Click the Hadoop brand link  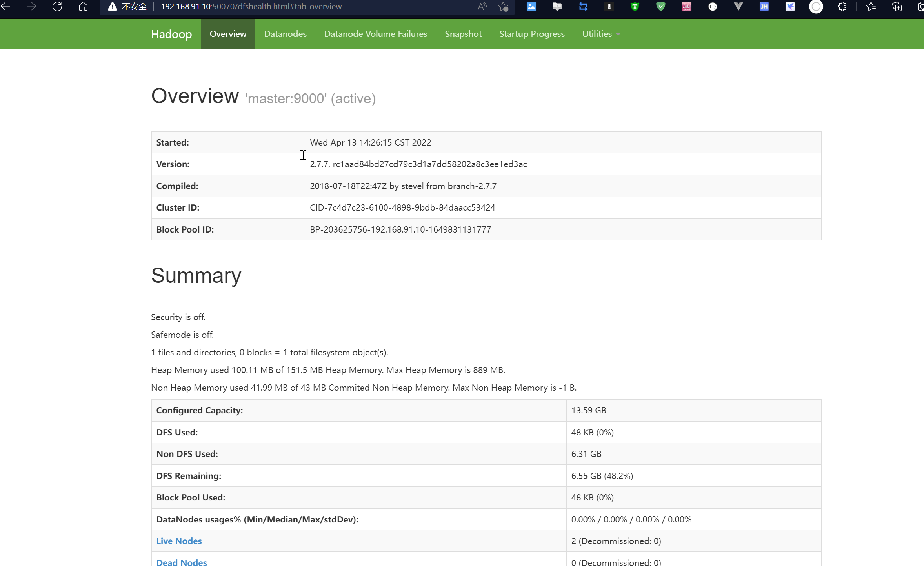[171, 34]
